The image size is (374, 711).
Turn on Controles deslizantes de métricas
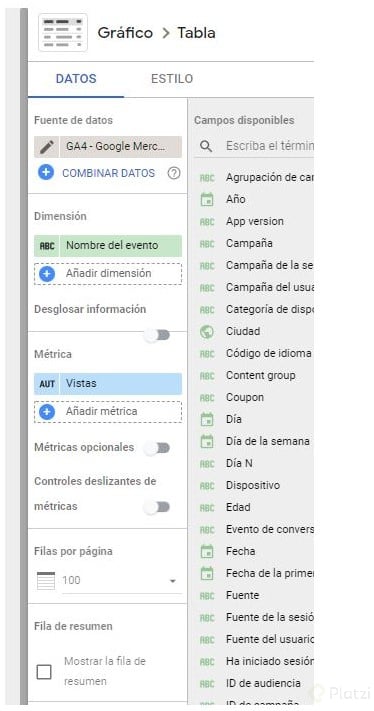click(157, 507)
